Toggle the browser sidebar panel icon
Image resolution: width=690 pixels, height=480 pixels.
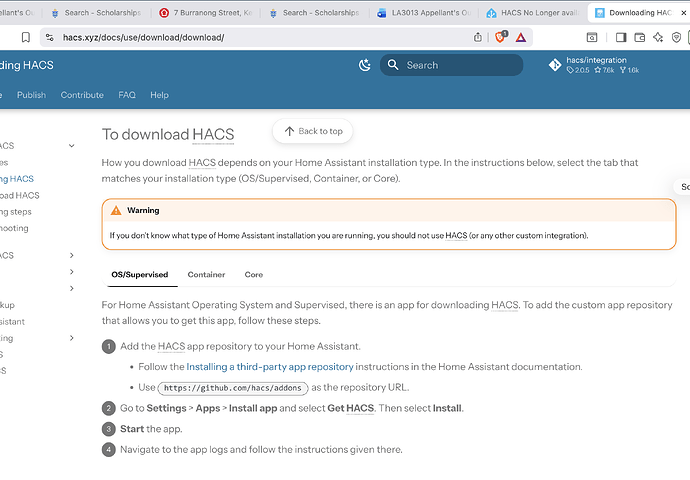pyautogui.click(x=621, y=37)
